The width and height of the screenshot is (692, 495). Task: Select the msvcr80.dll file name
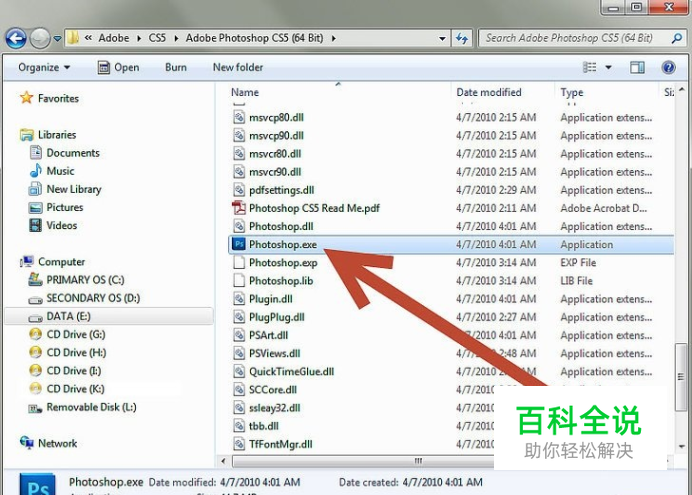point(275,154)
